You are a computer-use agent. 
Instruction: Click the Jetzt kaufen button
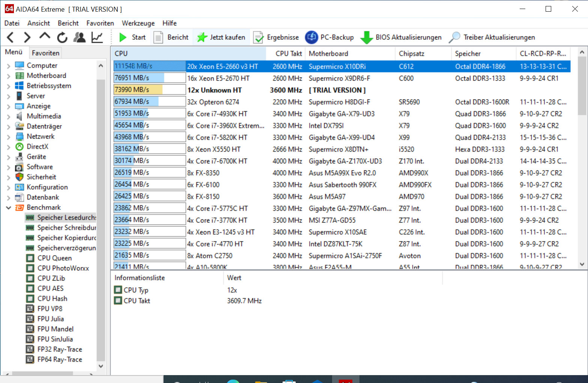(221, 37)
